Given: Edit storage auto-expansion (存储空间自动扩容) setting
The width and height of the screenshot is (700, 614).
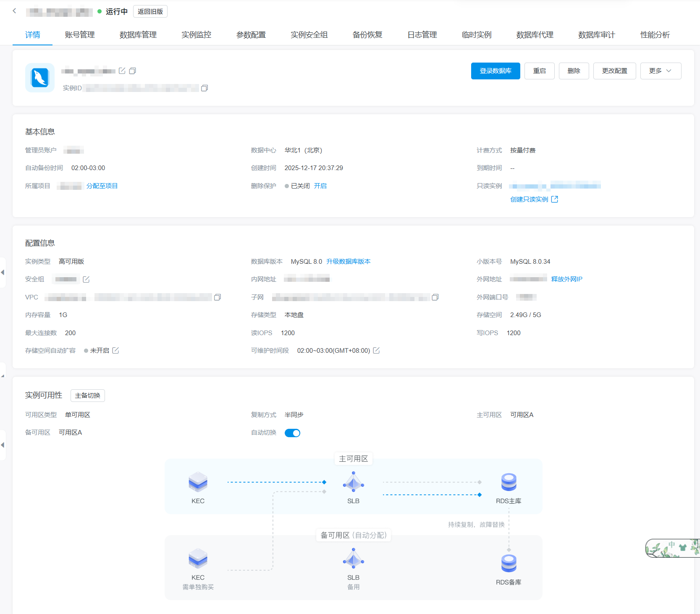Looking at the screenshot, I should click(115, 351).
